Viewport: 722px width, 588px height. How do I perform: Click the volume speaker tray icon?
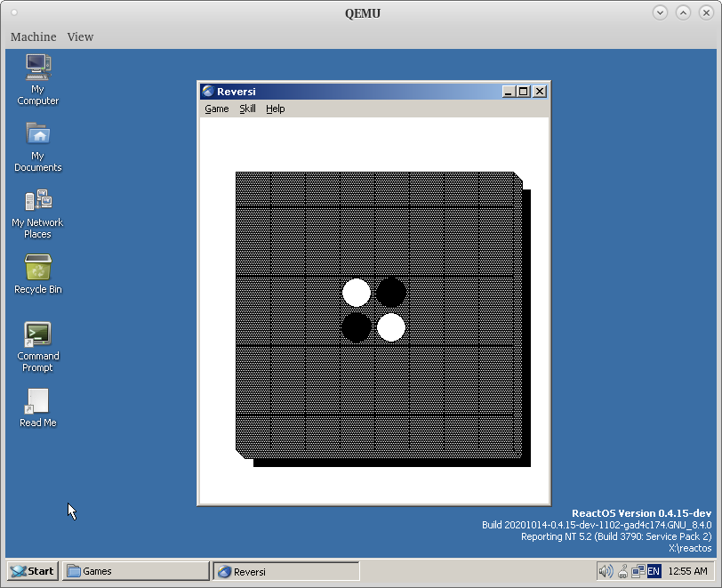pyautogui.click(x=606, y=571)
